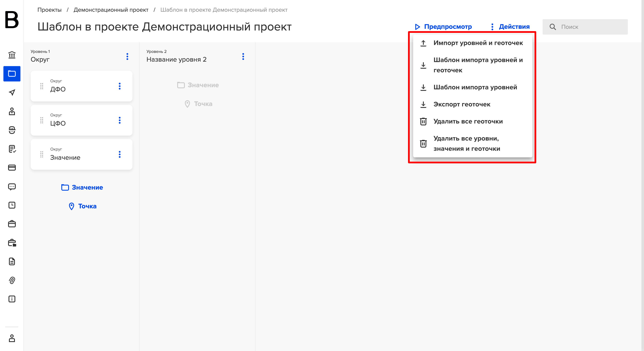Choose Удалить все геоточки
This screenshot has width=644, height=351.
tap(473, 121)
